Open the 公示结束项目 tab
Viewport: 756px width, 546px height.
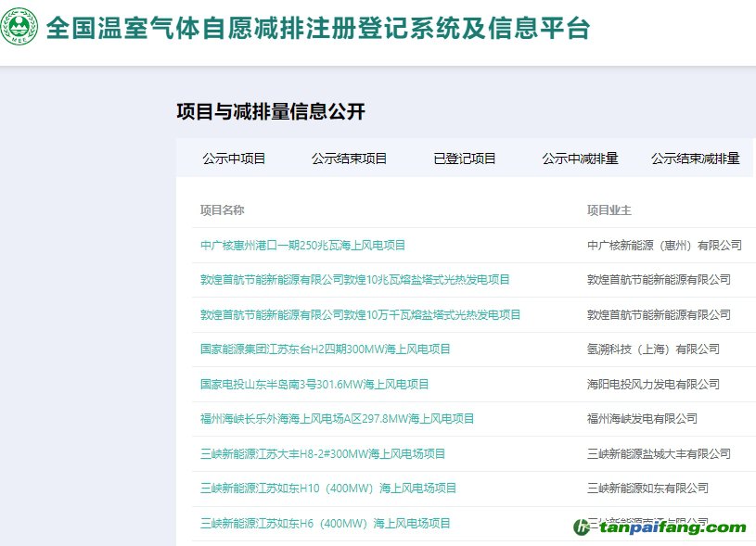click(x=349, y=159)
